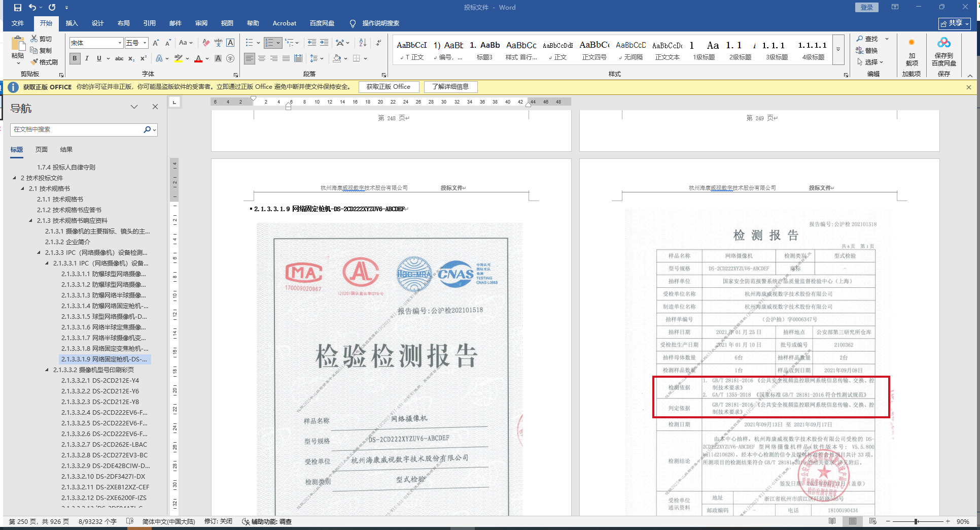Open the font size dropdown (五号)
Screen dimensions: 980x530
(145, 43)
